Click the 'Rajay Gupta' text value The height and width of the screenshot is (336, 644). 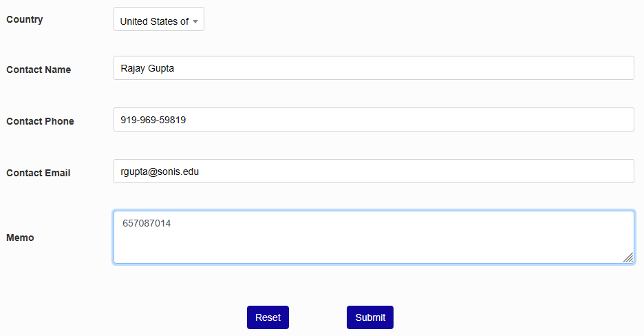coord(147,68)
